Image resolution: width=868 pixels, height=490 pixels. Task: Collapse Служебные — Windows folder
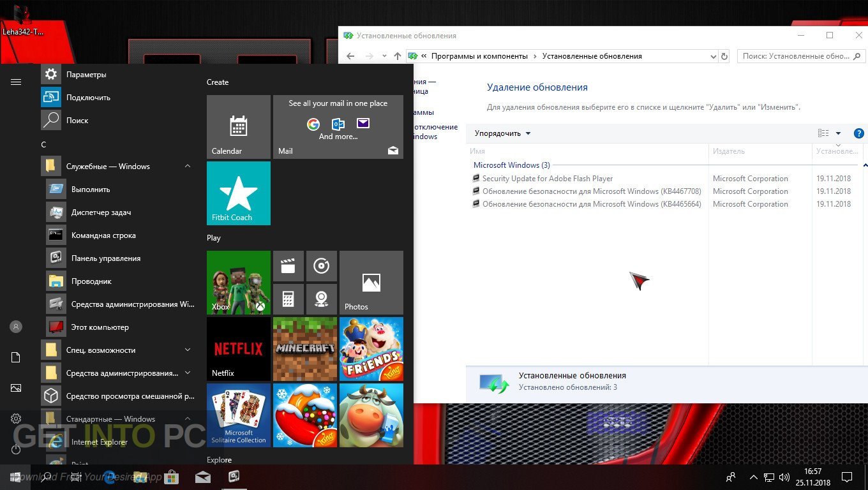click(x=188, y=167)
